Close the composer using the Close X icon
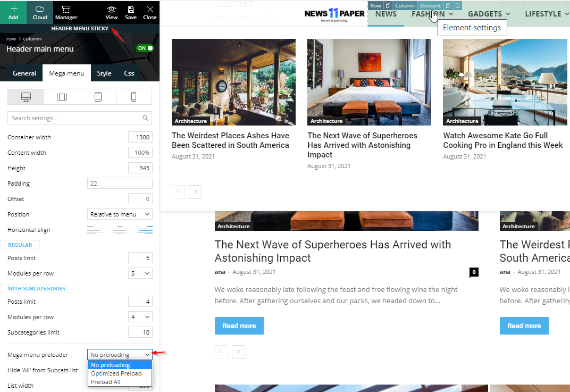570x392 pixels. click(x=150, y=12)
